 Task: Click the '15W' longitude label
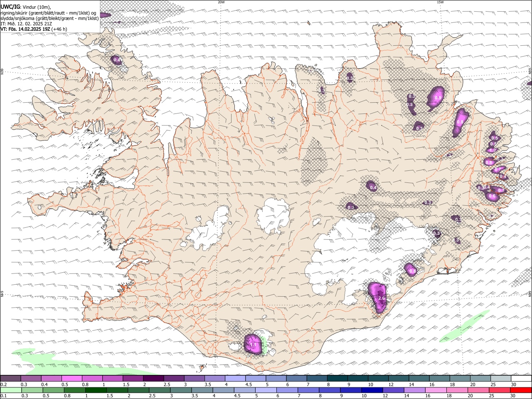click(440, 2)
